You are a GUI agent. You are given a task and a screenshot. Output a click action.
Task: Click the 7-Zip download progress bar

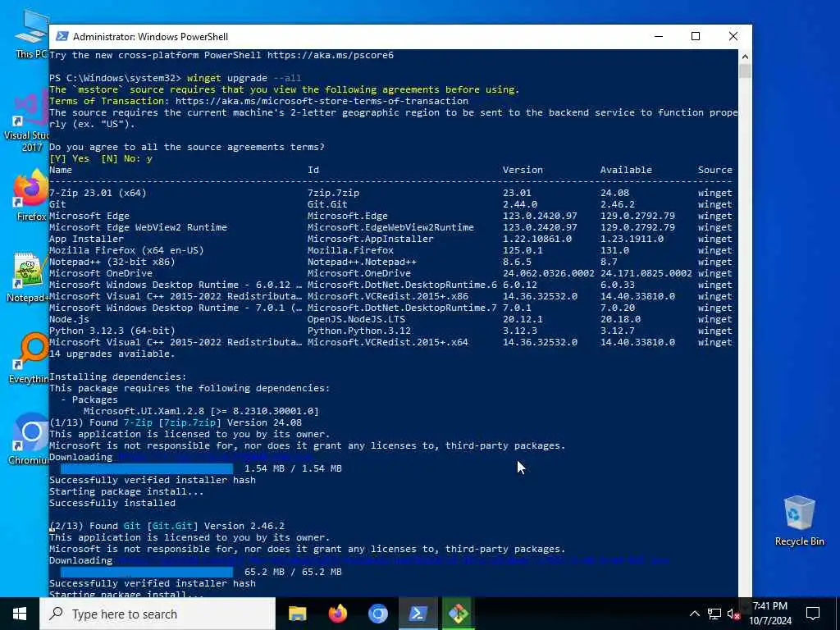147,468
